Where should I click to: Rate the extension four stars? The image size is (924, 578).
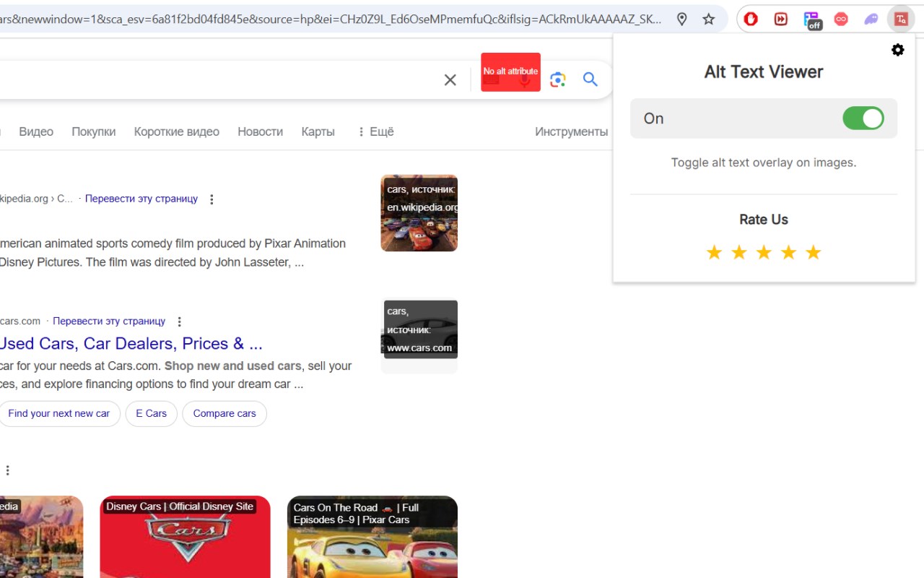[x=788, y=252]
